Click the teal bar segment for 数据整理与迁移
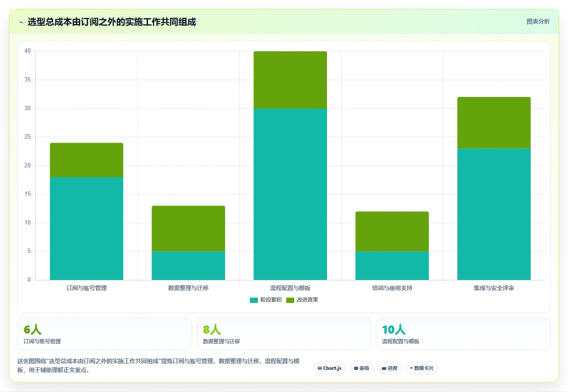Image resolution: width=568 pixels, height=392 pixels. coord(188,266)
